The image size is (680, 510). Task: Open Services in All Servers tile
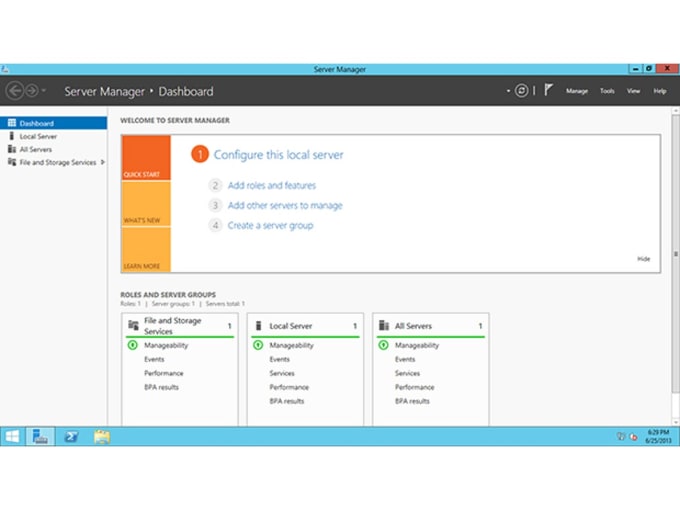(x=407, y=373)
